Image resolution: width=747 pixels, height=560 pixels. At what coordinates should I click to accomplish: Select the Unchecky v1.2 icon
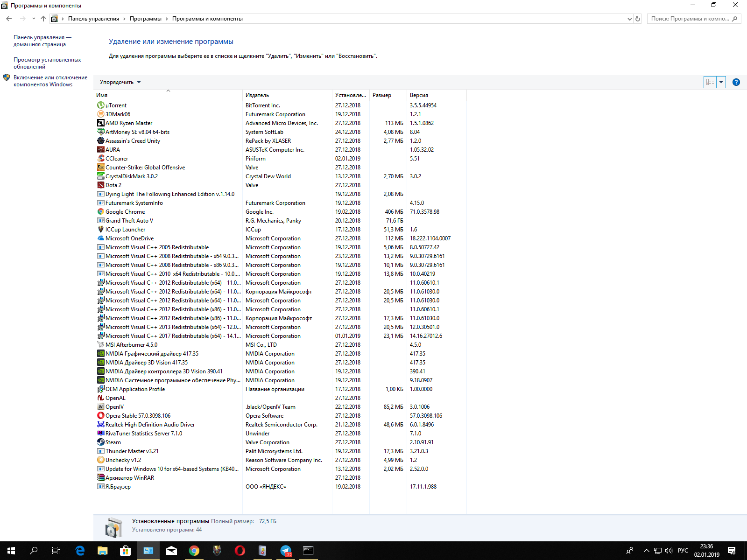point(100,460)
